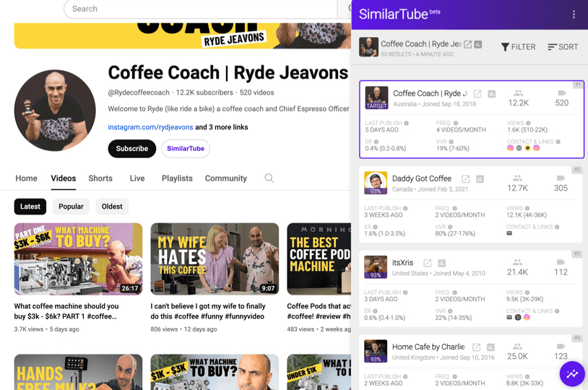Show VVR info icon in Daddy Got Coffee card
The width and height of the screenshot is (588, 390).
(x=450, y=227)
